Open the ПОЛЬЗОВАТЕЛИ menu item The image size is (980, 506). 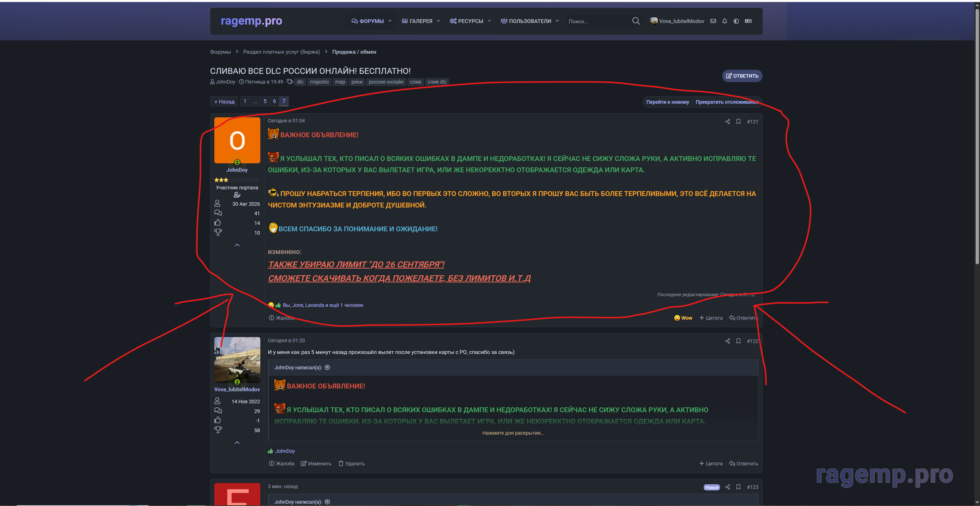526,21
